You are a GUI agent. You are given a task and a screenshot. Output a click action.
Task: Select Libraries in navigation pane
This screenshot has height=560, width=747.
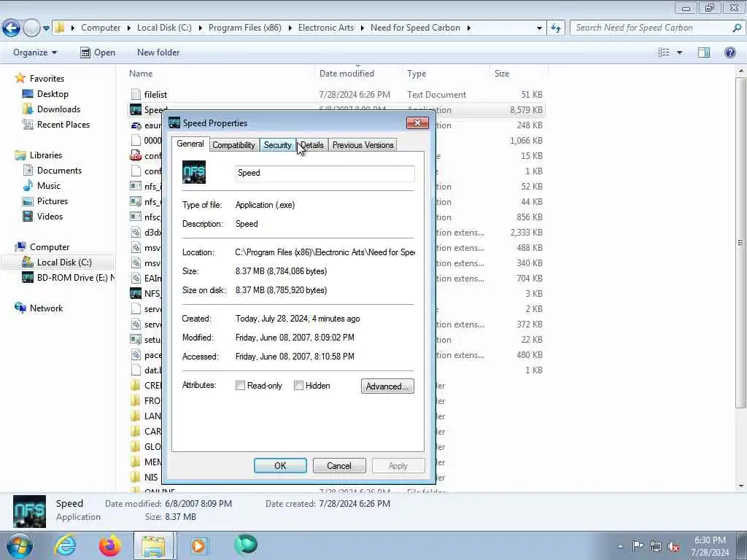click(46, 155)
